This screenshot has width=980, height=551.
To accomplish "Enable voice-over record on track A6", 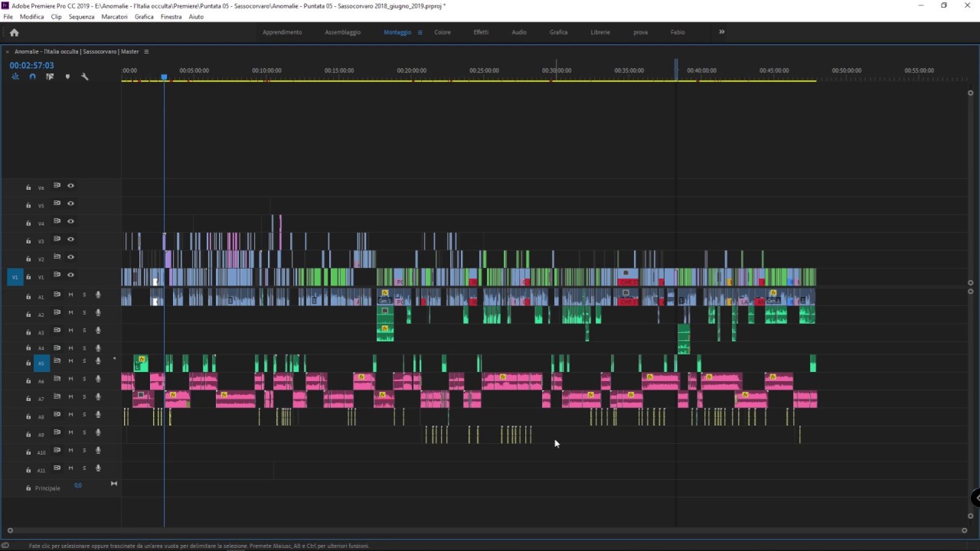I will pyautogui.click(x=98, y=379).
